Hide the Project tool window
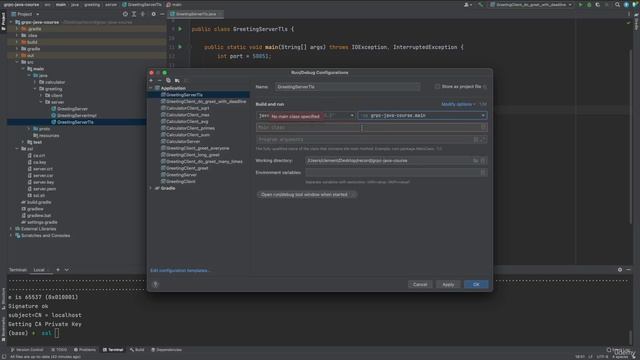The height and width of the screenshot is (360, 640). click(162, 14)
